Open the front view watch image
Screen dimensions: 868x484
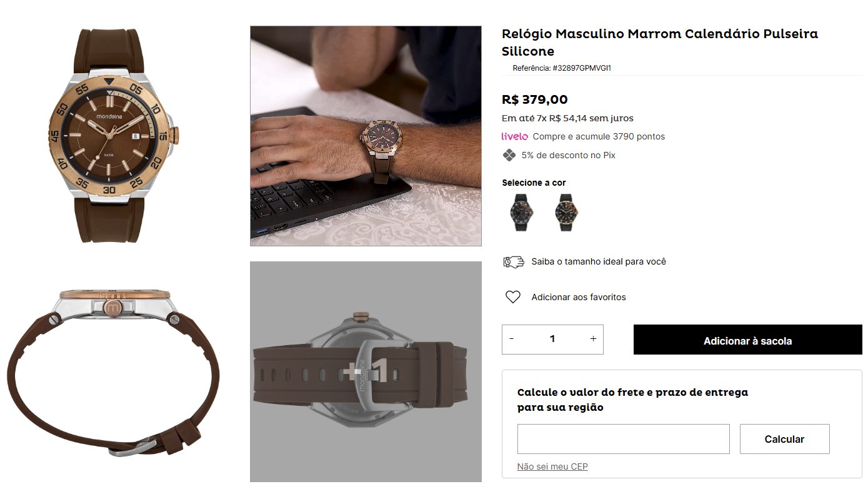coord(111,136)
